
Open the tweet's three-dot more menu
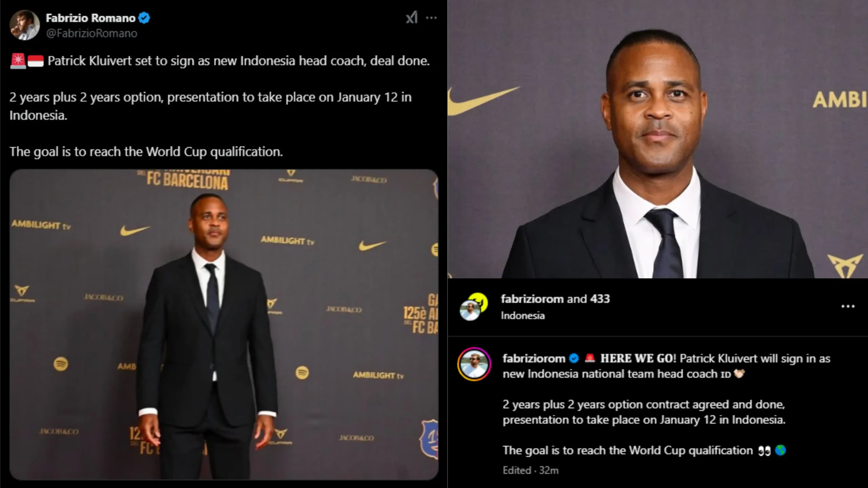[x=431, y=18]
